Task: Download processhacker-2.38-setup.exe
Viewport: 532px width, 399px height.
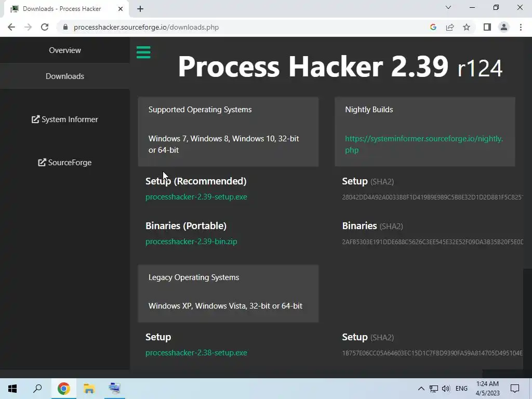Action: click(x=196, y=353)
